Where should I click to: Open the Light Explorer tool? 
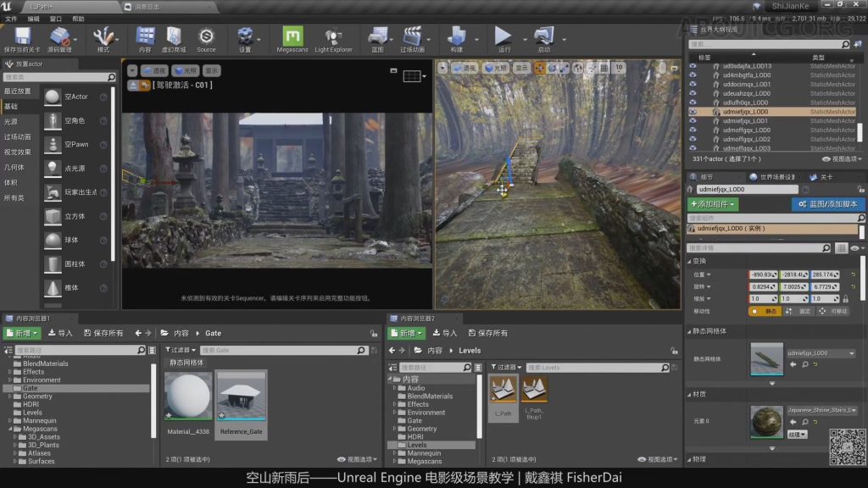pyautogui.click(x=333, y=36)
